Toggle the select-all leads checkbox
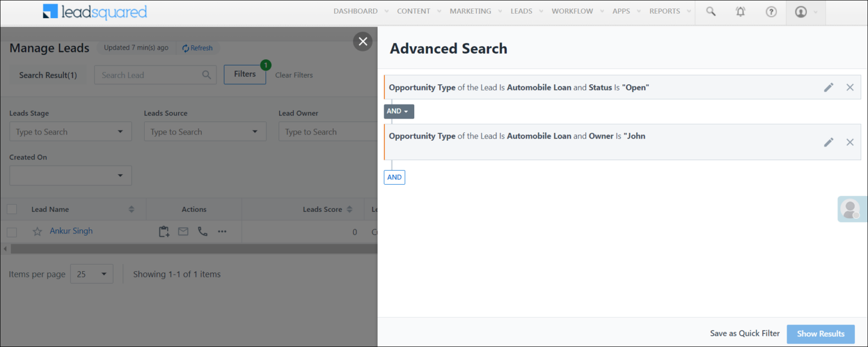This screenshot has width=868, height=347. tap(12, 209)
